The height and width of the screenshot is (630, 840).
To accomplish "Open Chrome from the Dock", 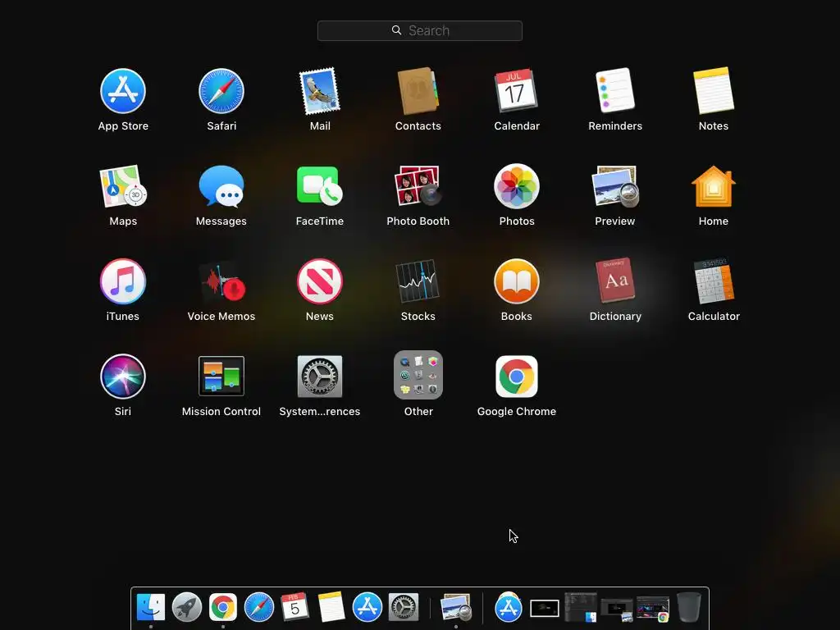I will point(223,607).
